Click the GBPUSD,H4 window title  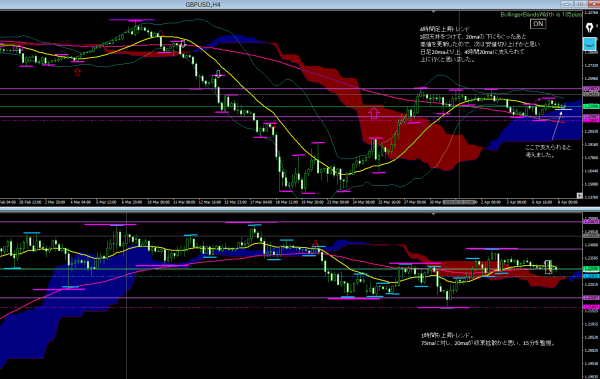[203, 5]
